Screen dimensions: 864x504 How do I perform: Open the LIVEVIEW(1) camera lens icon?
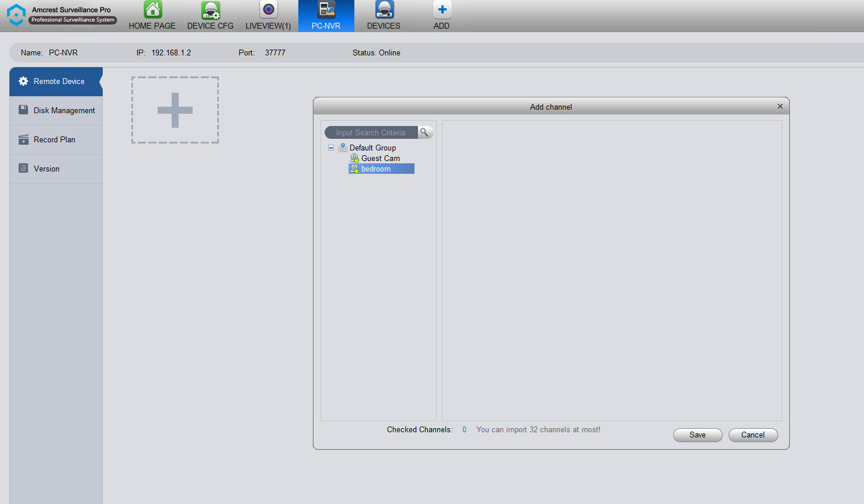(268, 9)
